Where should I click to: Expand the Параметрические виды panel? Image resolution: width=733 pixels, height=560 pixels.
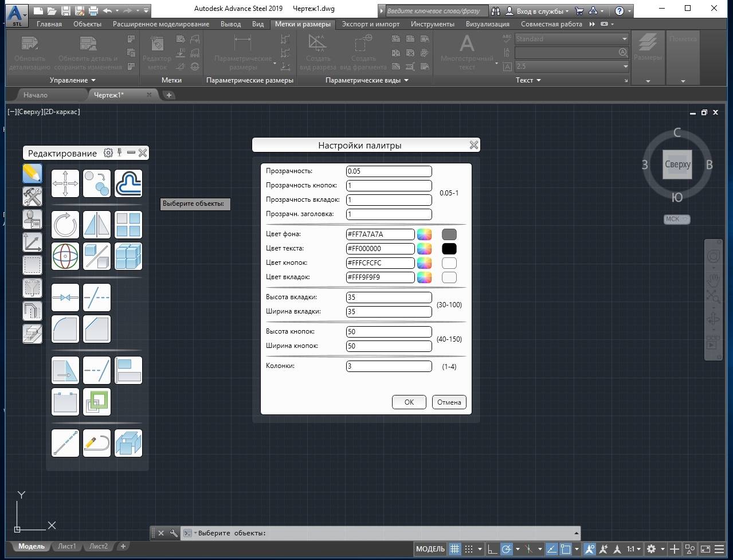[367, 80]
